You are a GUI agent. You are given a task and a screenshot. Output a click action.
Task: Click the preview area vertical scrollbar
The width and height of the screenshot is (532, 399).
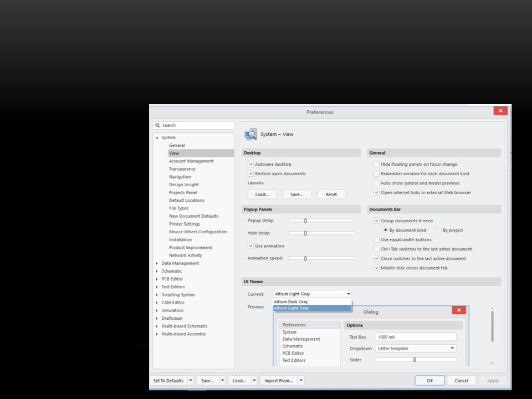[x=492, y=327]
